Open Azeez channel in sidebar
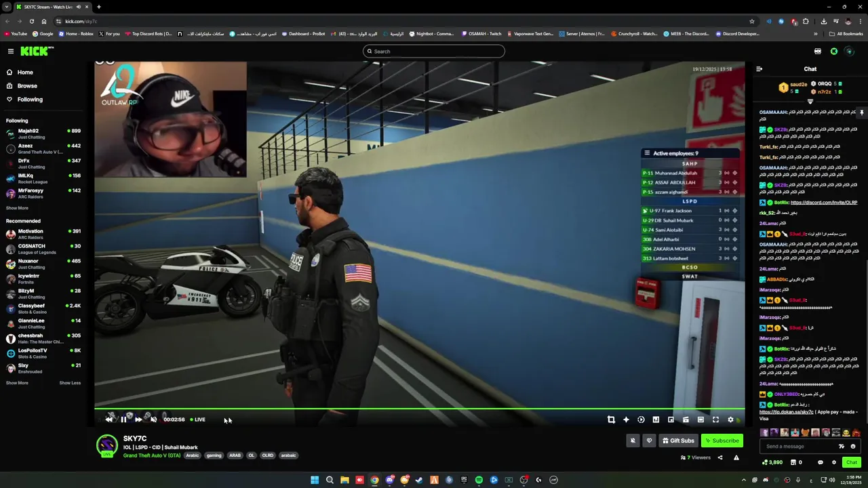 (x=43, y=148)
